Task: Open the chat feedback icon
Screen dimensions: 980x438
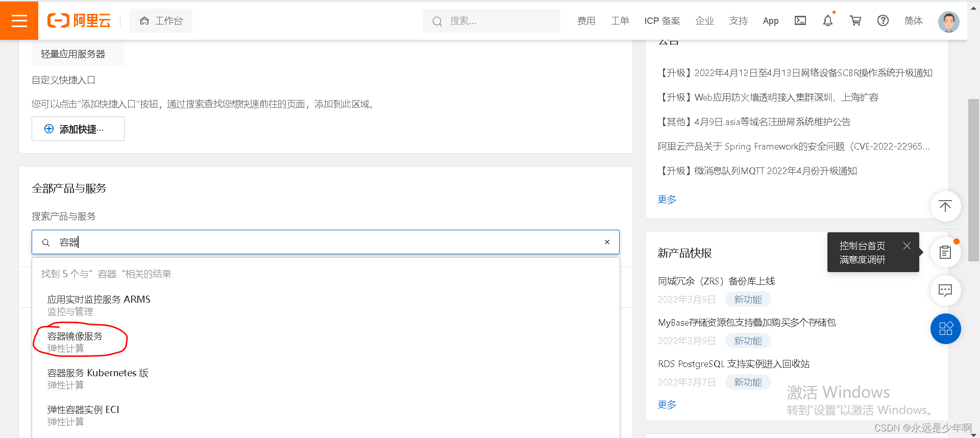Action: click(945, 290)
